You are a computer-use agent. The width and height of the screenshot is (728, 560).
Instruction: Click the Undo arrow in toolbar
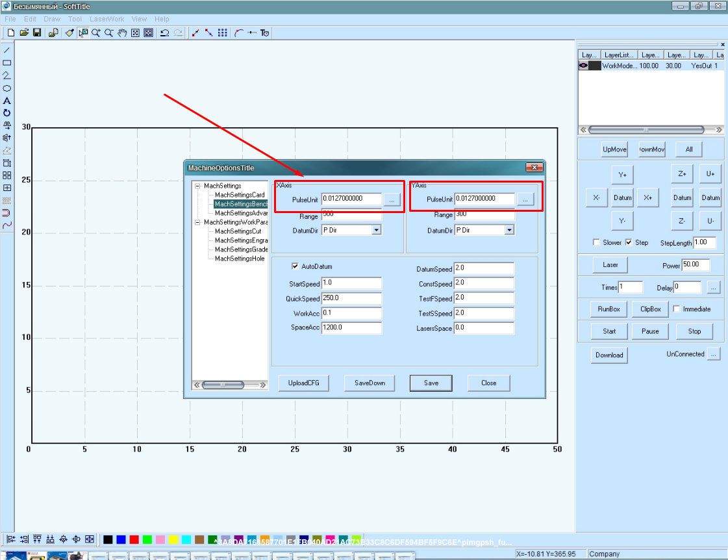164,32
